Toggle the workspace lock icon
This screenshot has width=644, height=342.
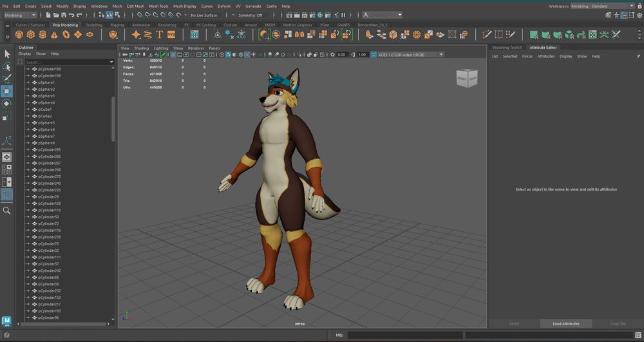tap(640, 6)
